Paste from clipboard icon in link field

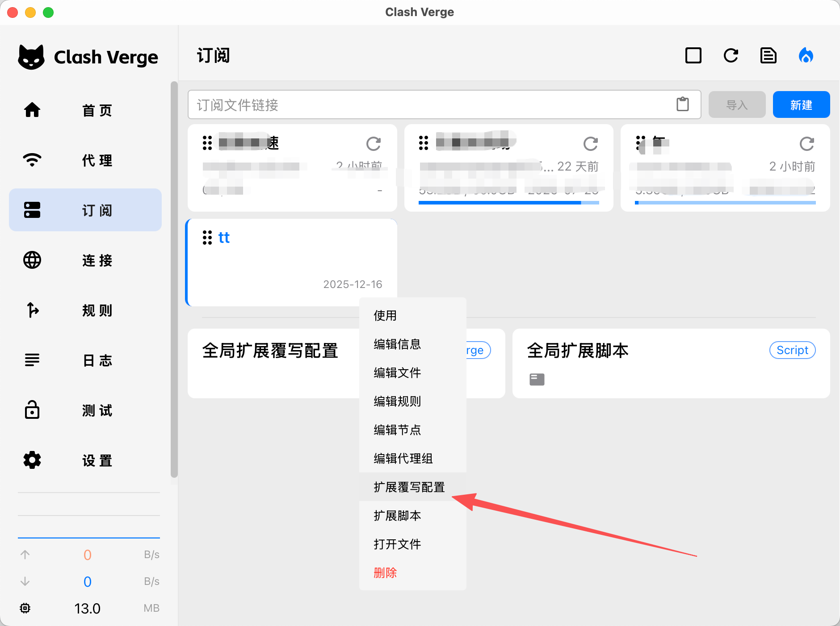(682, 104)
